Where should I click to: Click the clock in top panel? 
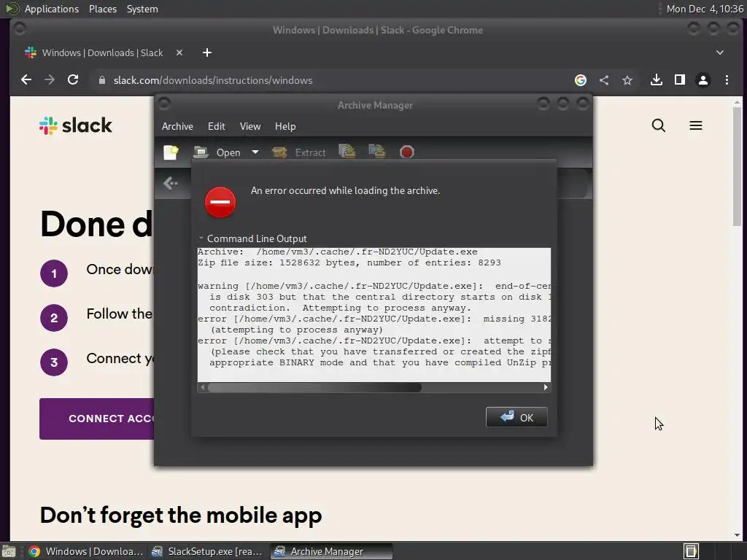click(x=705, y=9)
